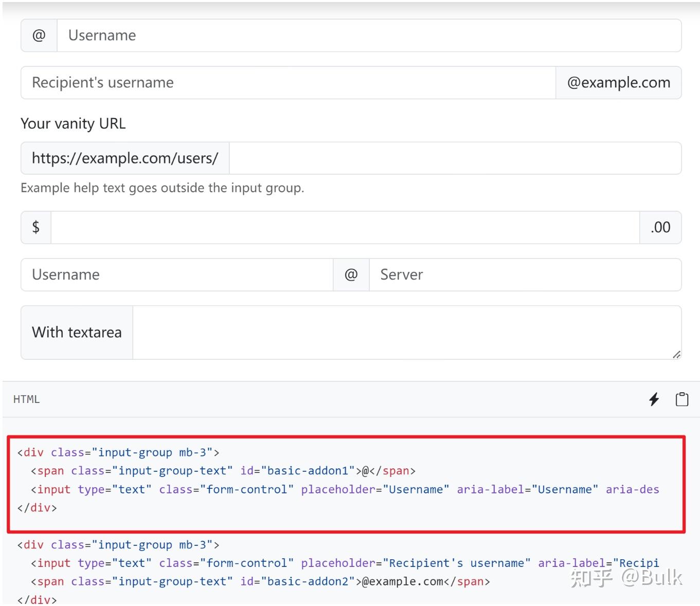Click the With textarea addon label

[77, 333]
